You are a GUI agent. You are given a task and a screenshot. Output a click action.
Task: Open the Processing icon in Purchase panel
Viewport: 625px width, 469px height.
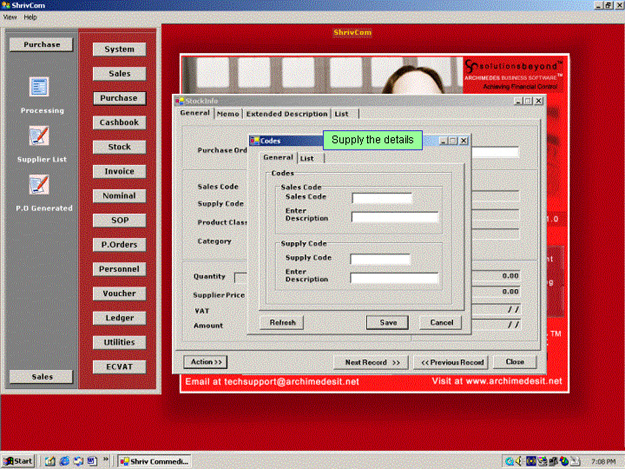point(40,88)
